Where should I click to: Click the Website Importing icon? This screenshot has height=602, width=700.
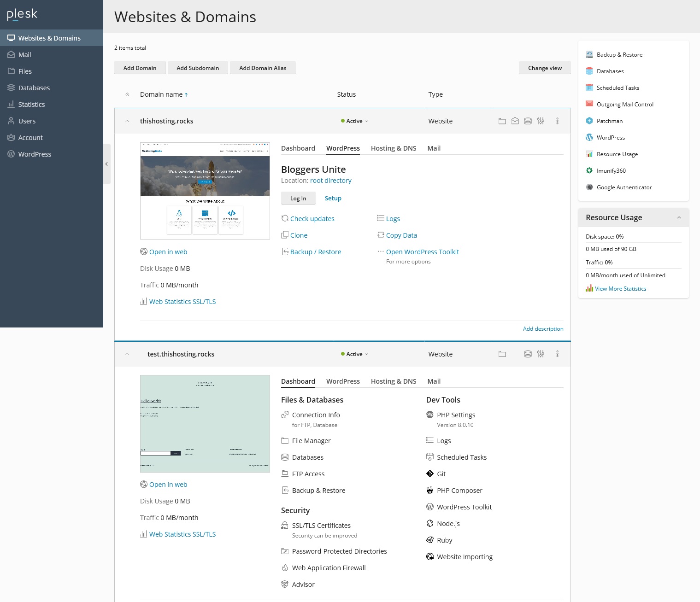(x=430, y=556)
